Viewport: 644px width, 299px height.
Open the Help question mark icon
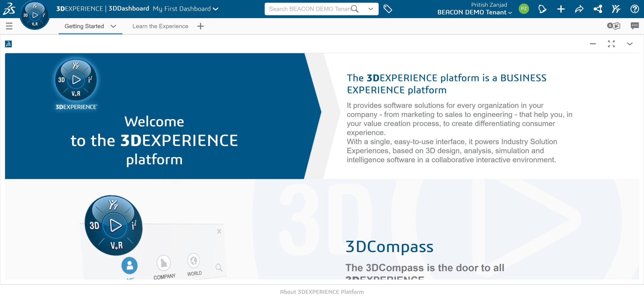point(635,9)
